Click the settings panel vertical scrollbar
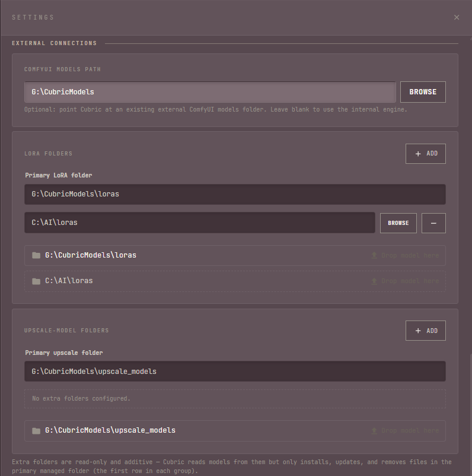The height and width of the screenshot is (476, 472). pos(470,414)
